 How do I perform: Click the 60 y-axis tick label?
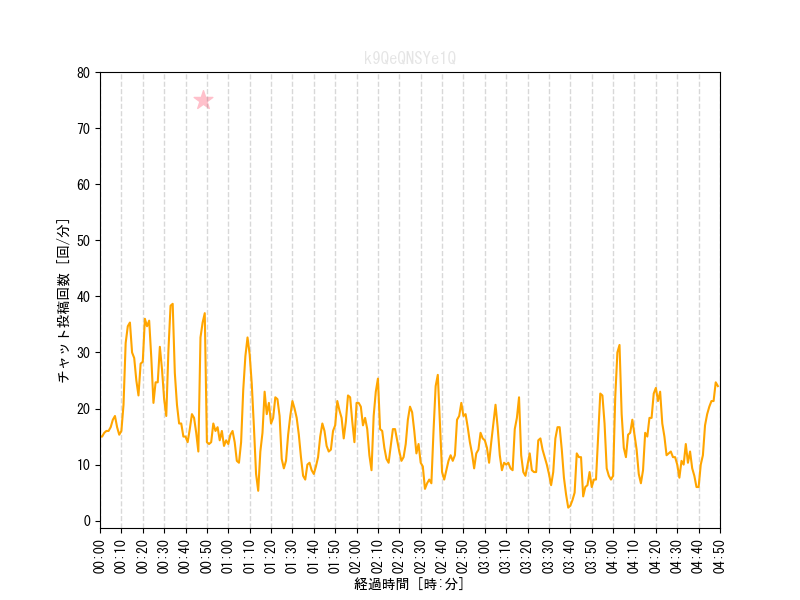click(x=83, y=185)
